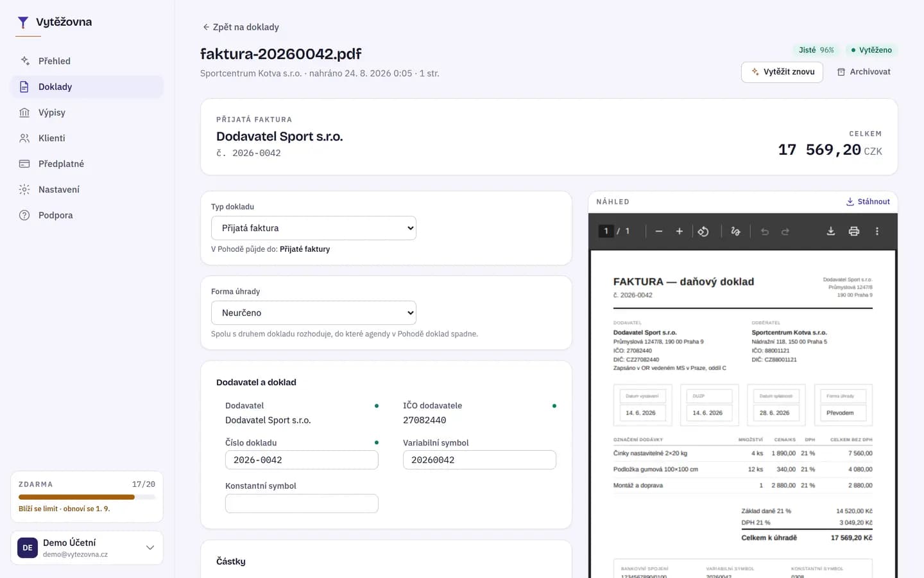Go to Výpisy section
Viewport: 924px width, 578px height.
(x=87, y=112)
